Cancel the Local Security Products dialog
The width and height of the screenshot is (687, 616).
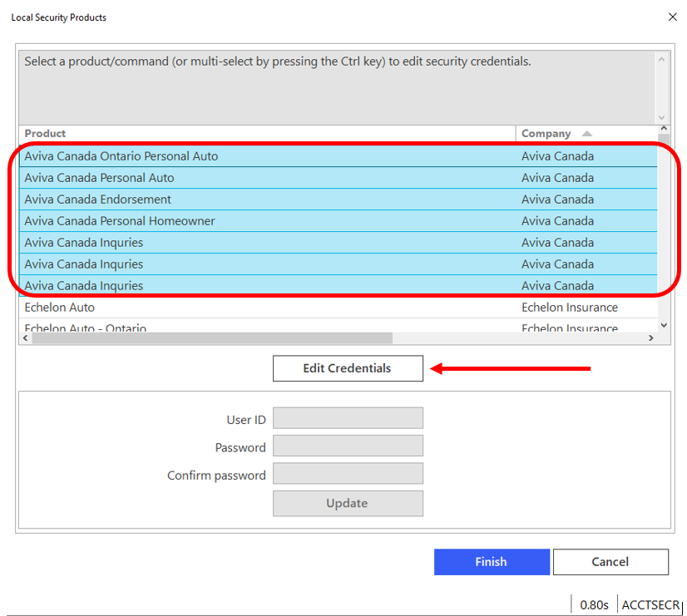610,562
